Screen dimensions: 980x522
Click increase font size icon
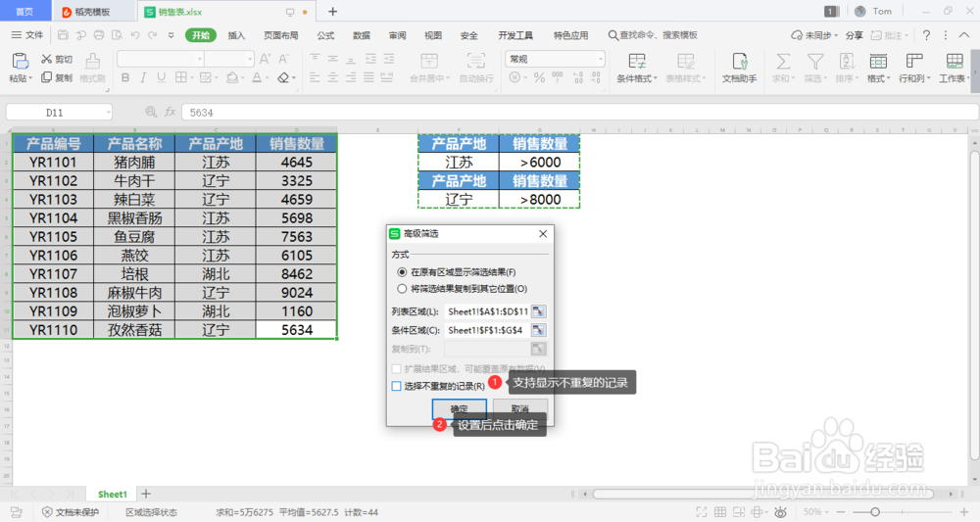pos(265,60)
